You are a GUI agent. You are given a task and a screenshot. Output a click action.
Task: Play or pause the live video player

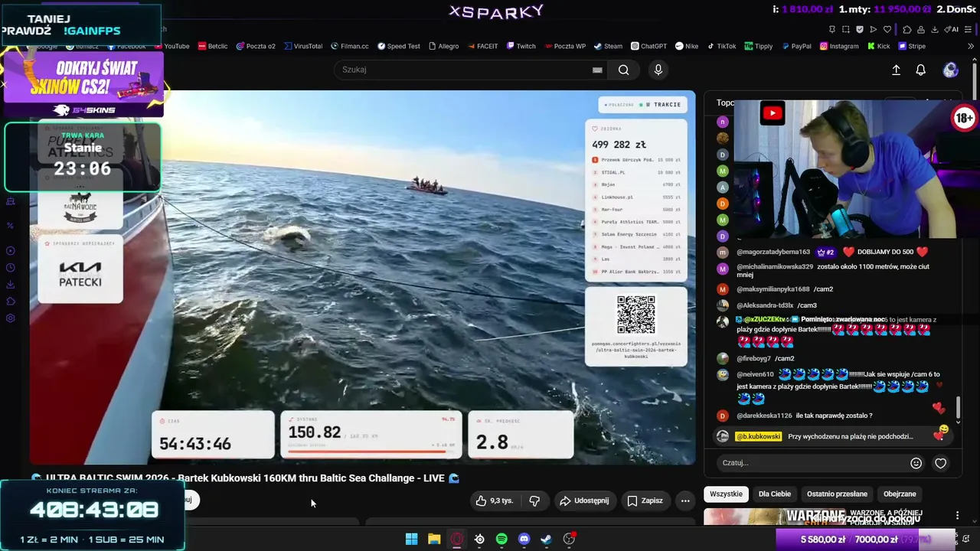pos(363,277)
